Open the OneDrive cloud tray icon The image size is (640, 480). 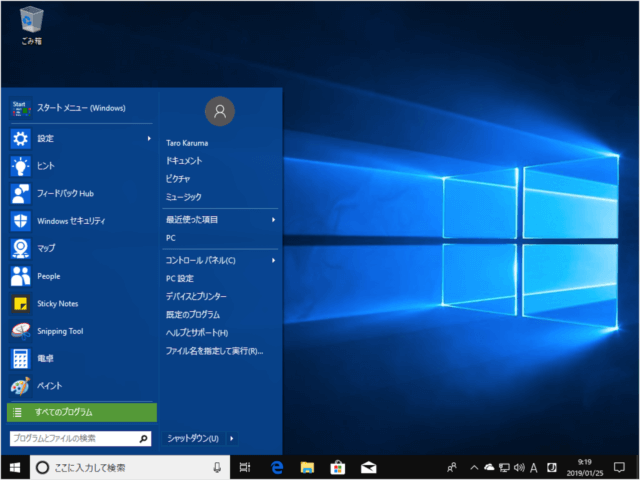(489, 467)
